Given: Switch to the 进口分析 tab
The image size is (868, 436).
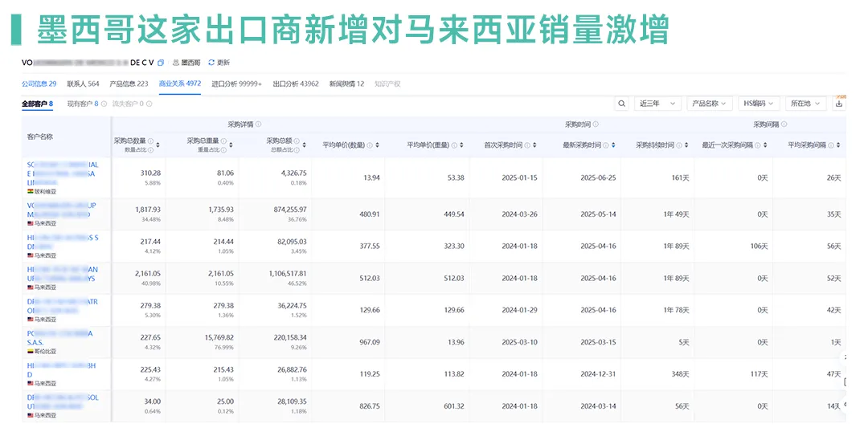Looking at the screenshot, I should (236, 84).
